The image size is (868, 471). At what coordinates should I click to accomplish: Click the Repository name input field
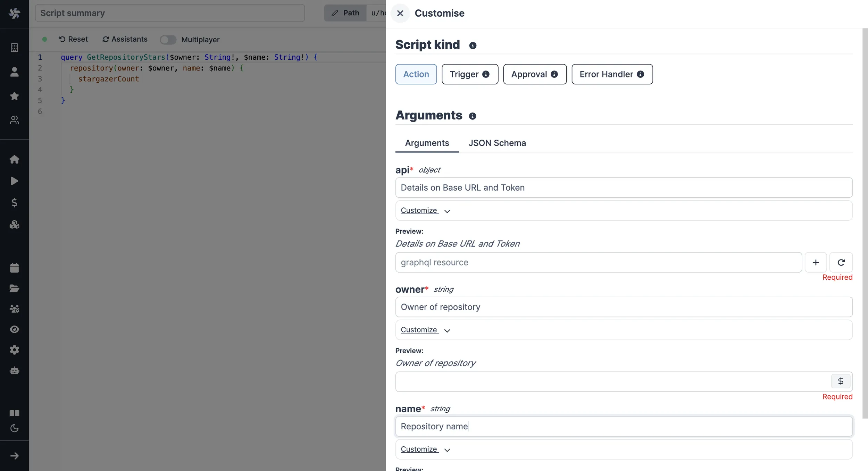point(623,426)
